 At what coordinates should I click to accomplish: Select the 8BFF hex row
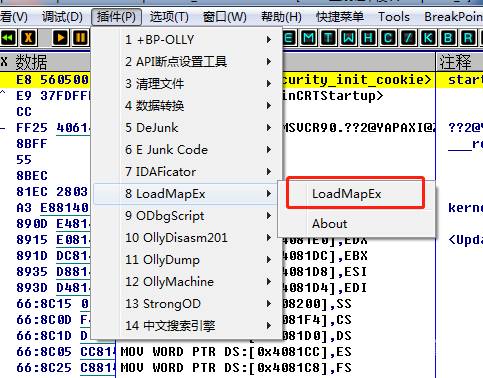pyautogui.click(x=32, y=144)
